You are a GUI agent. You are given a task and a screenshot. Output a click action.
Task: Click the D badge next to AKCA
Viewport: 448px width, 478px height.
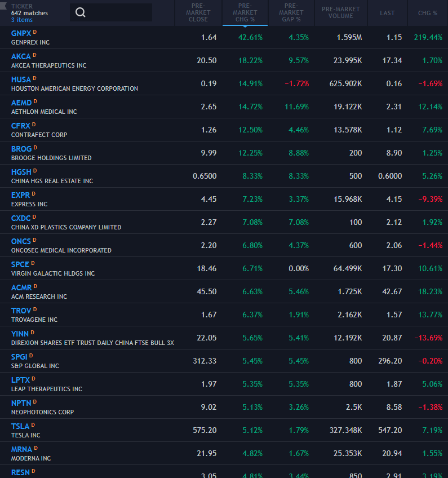(x=34, y=55)
